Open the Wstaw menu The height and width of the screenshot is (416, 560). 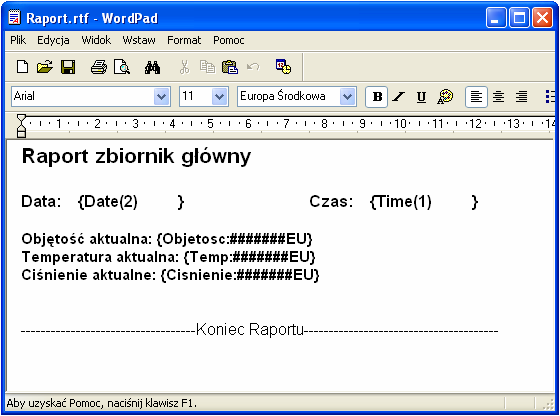click(139, 40)
